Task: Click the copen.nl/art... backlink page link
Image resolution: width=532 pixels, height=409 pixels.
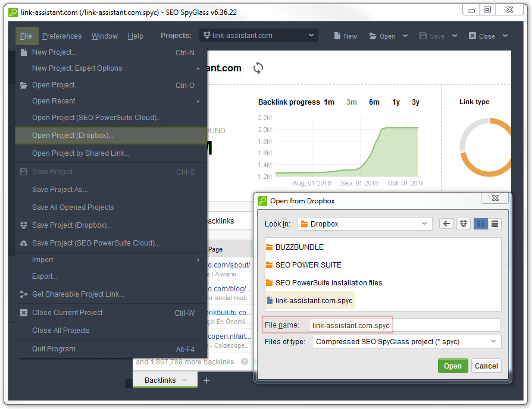Action: point(229,336)
